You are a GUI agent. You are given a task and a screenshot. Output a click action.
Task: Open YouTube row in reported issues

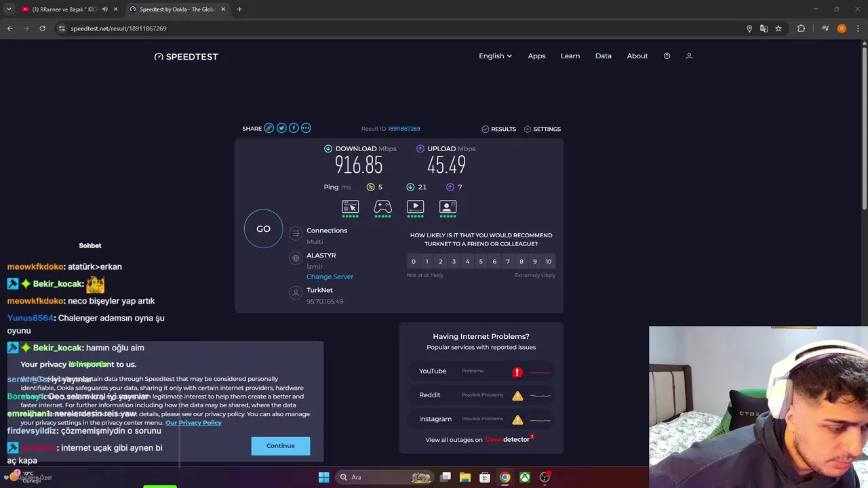481,371
